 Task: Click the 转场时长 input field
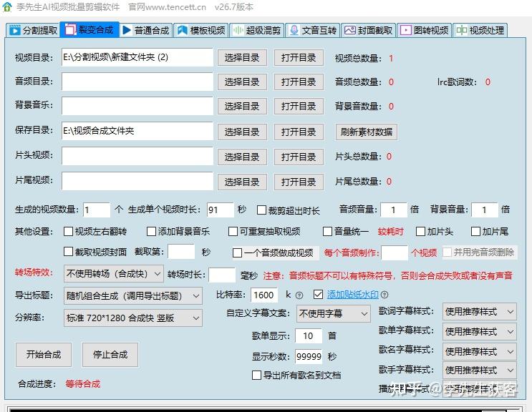222,275
